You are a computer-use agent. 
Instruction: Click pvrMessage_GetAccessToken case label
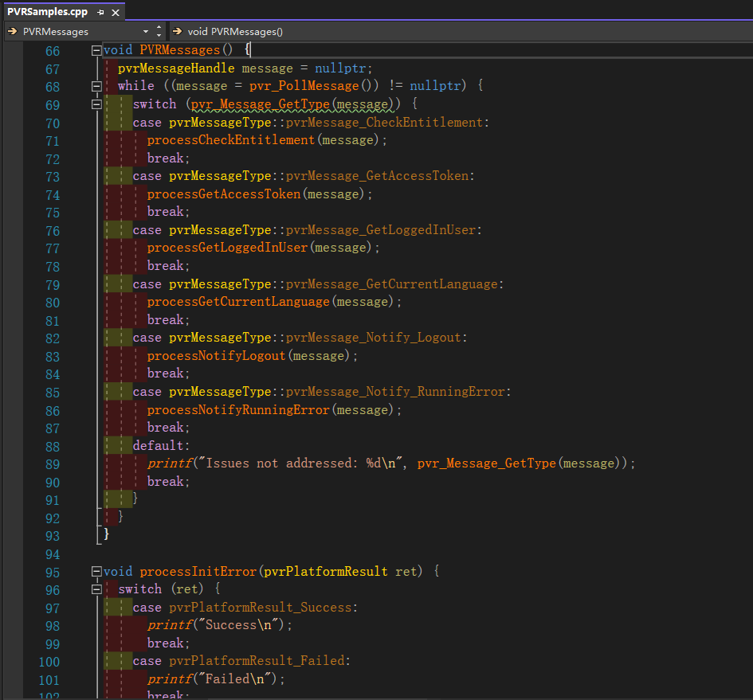coord(377,176)
